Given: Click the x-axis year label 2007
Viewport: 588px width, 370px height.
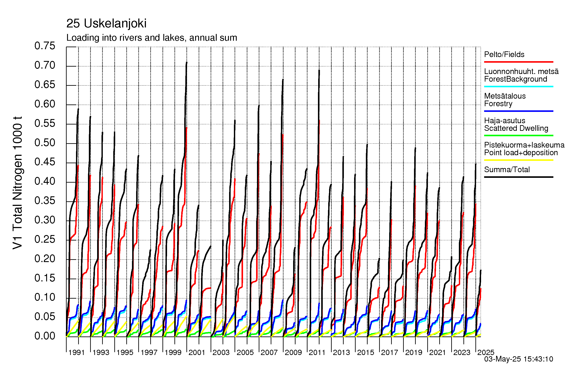Looking at the screenshot, I should click(269, 352).
